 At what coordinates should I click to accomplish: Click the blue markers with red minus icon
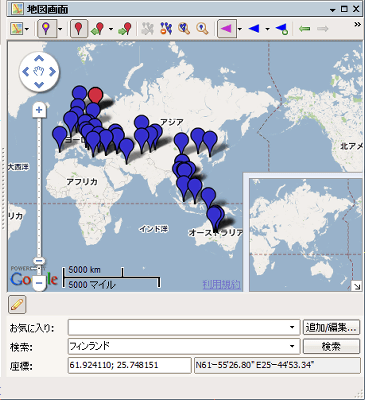[x=166, y=29]
